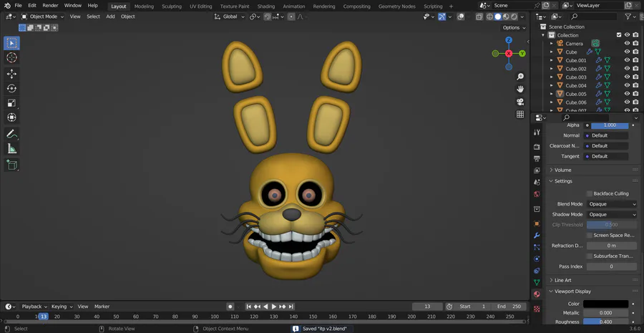Image resolution: width=644 pixels, height=333 pixels.
Task: Open the viewport Options dropdown
Action: (x=514, y=28)
